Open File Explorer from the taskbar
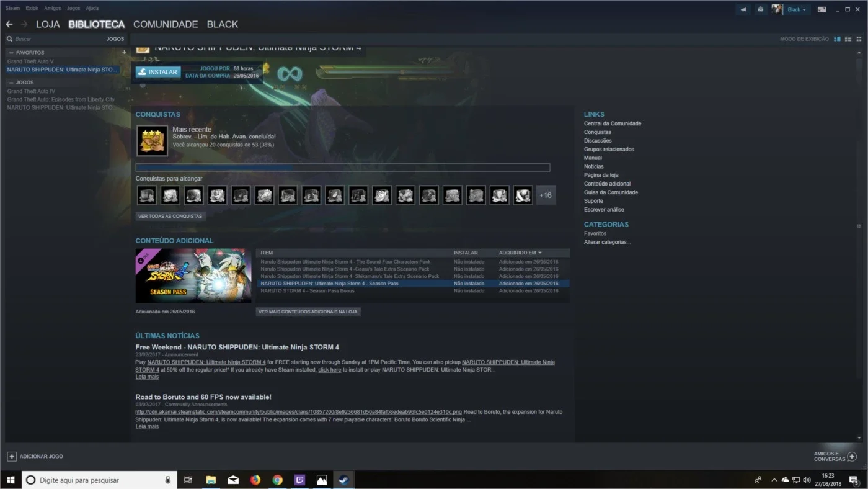Screen dimensions: 868x489 point(210,480)
